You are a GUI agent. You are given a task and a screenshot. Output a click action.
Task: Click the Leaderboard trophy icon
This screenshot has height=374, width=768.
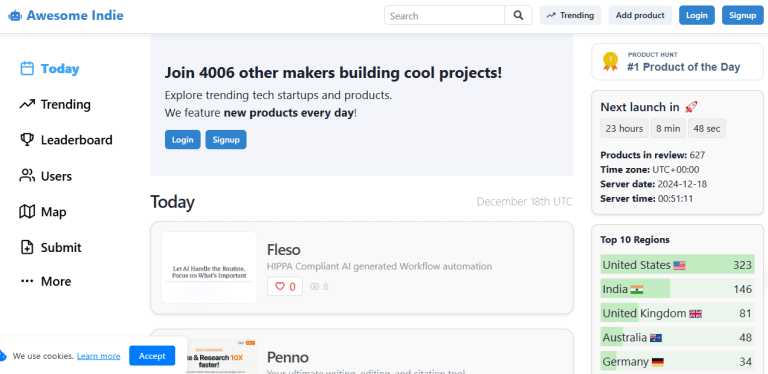[x=27, y=140]
